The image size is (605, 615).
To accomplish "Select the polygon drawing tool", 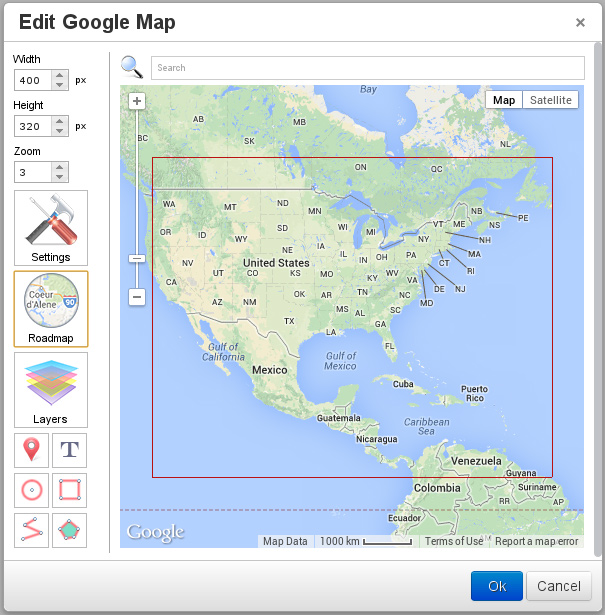I will point(69,530).
